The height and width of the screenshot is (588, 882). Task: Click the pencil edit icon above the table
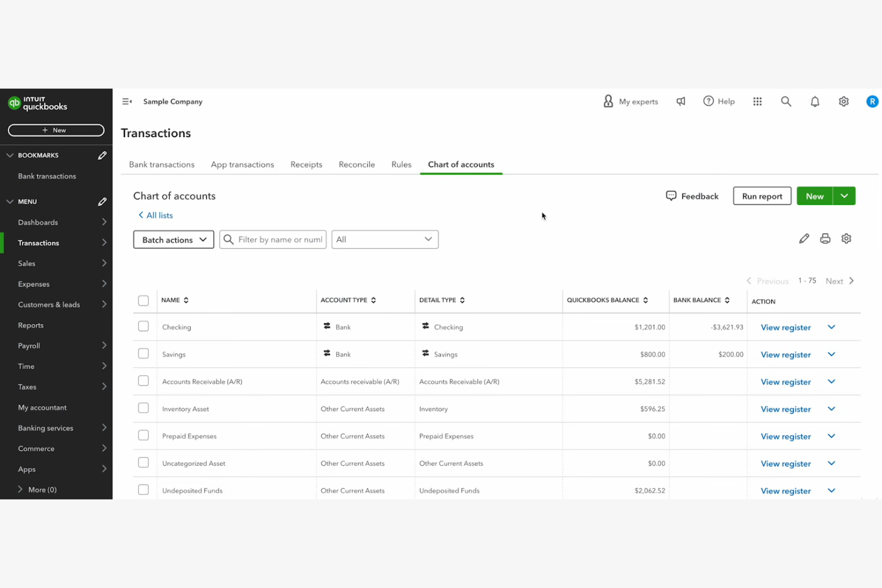(x=804, y=238)
